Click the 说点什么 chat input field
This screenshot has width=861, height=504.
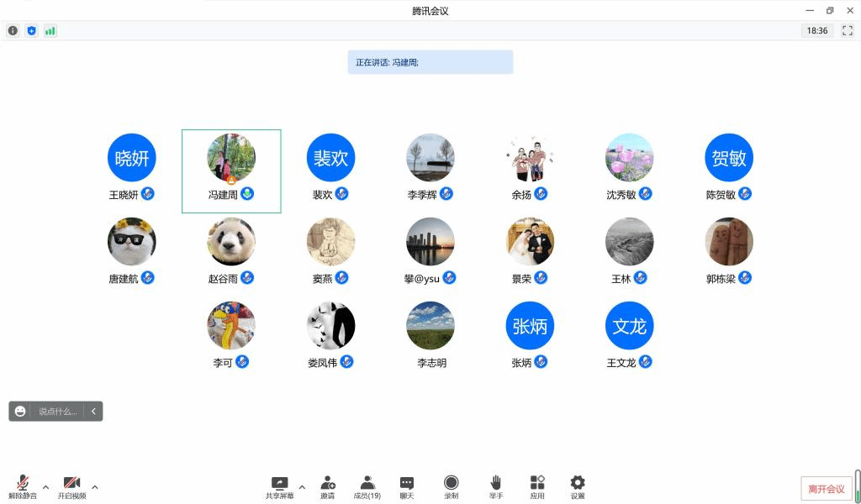pos(57,412)
